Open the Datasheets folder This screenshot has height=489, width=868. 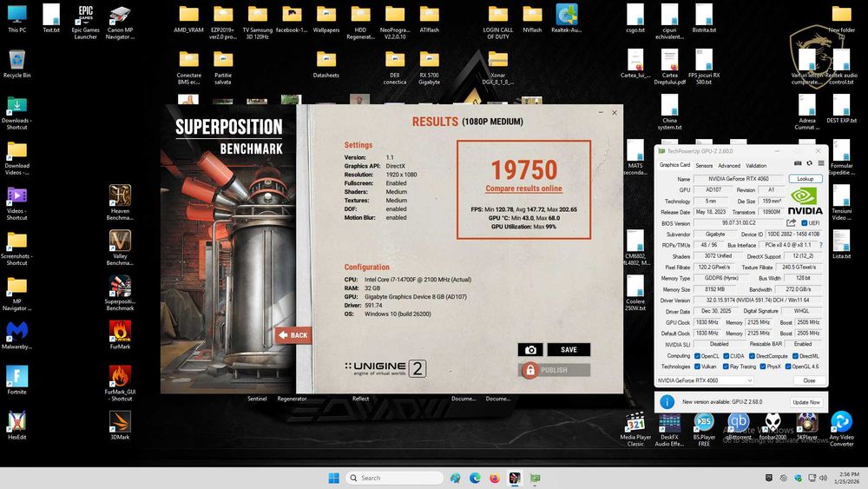click(x=326, y=63)
